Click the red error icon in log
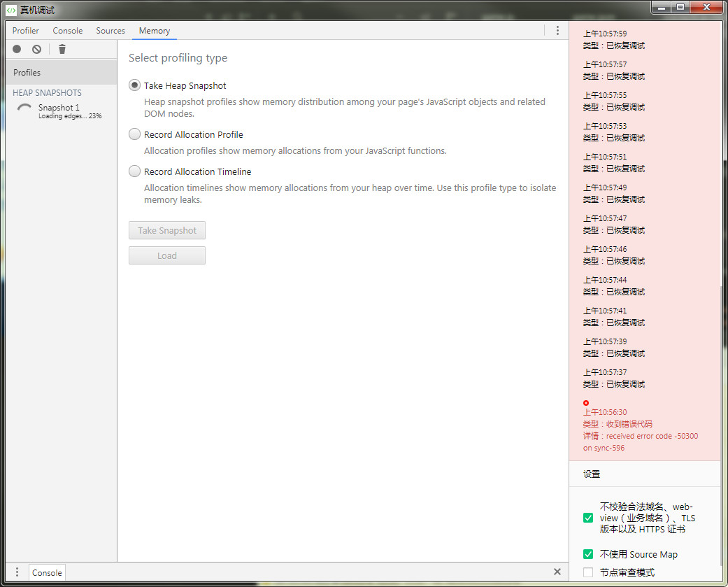This screenshot has width=728, height=587. pos(586,403)
